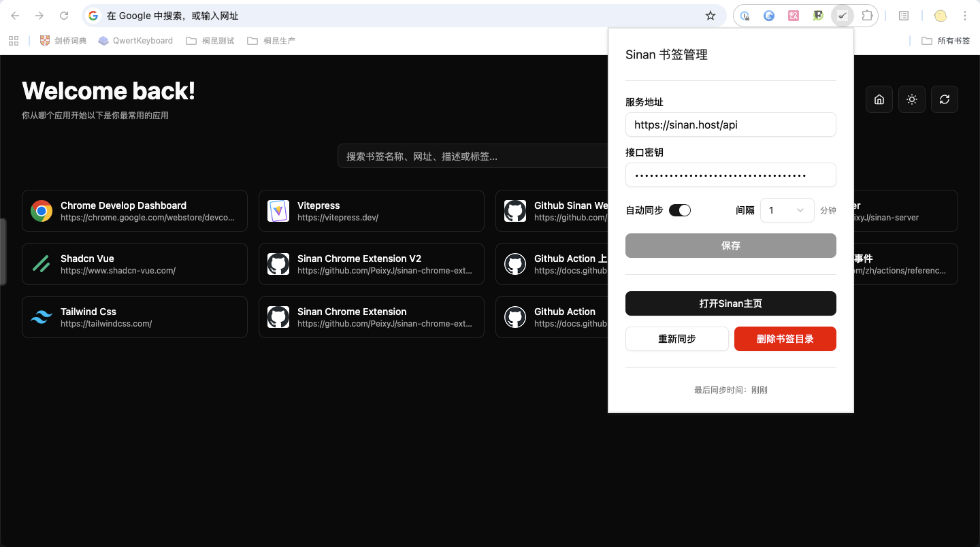Click the blue wave extension icon
This screenshot has width=980, height=547.
coord(769,16)
